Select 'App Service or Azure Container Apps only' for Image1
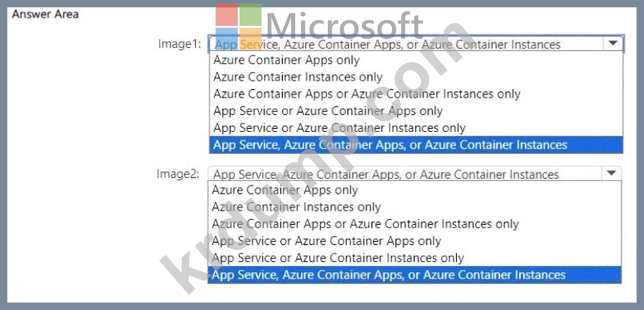The height and width of the screenshot is (310, 644). tap(328, 111)
